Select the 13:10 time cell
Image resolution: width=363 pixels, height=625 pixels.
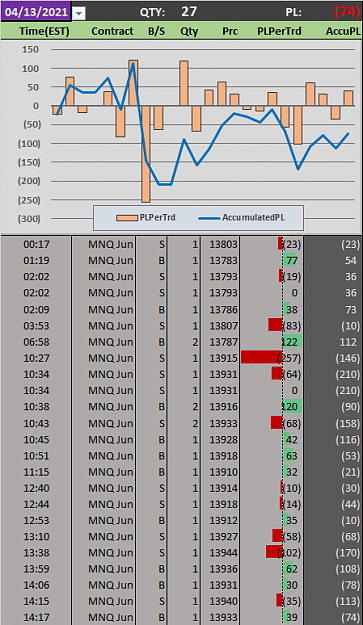pyautogui.click(x=36, y=537)
